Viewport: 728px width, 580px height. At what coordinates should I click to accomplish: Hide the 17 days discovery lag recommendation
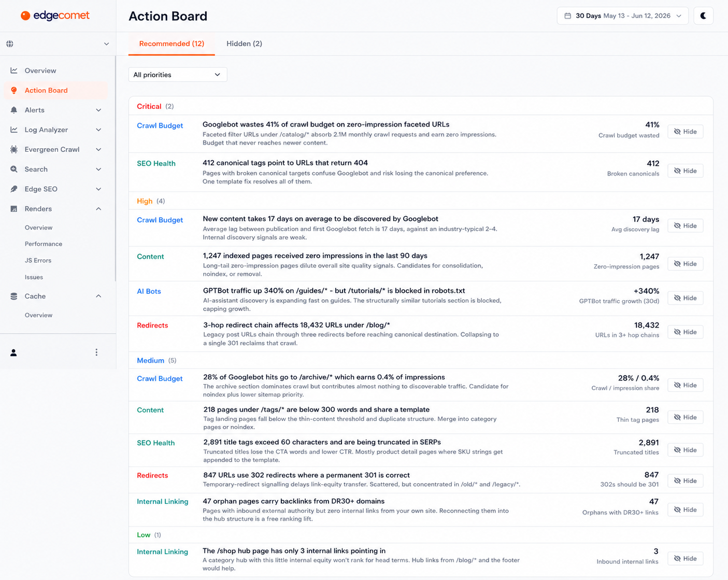point(685,225)
